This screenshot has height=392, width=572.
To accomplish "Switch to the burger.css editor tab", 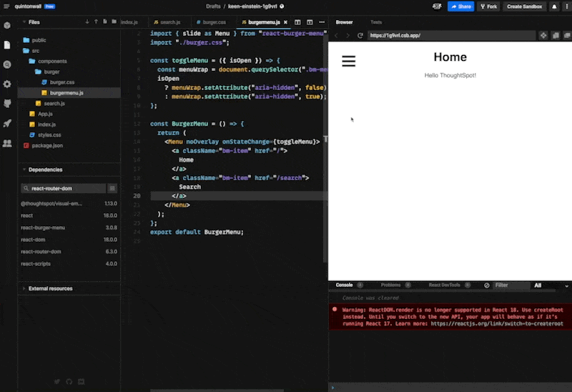I will (x=211, y=22).
